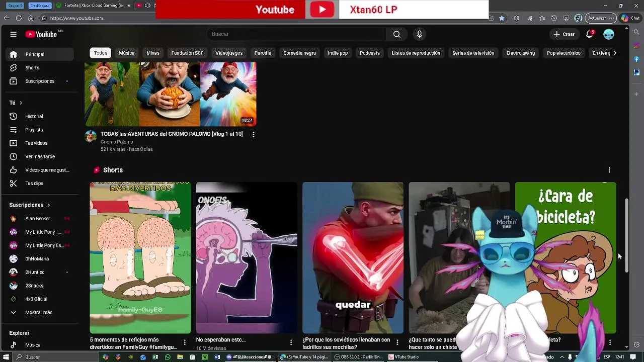Open the browser extensions puzzle icon
The width and height of the screenshot is (644, 362).
pos(516,18)
